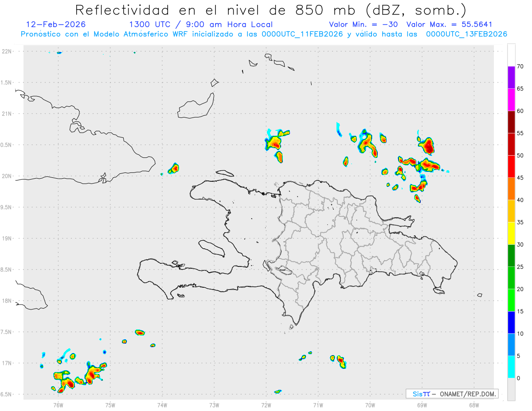This screenshot has width=532, height=411.
Task: Choose the red 45–50 dBZ colorbar band
Action: (511, 167)
